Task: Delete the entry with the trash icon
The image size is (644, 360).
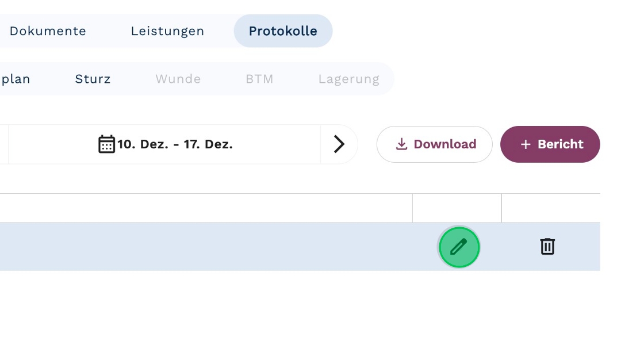Action: pos(547,246)
